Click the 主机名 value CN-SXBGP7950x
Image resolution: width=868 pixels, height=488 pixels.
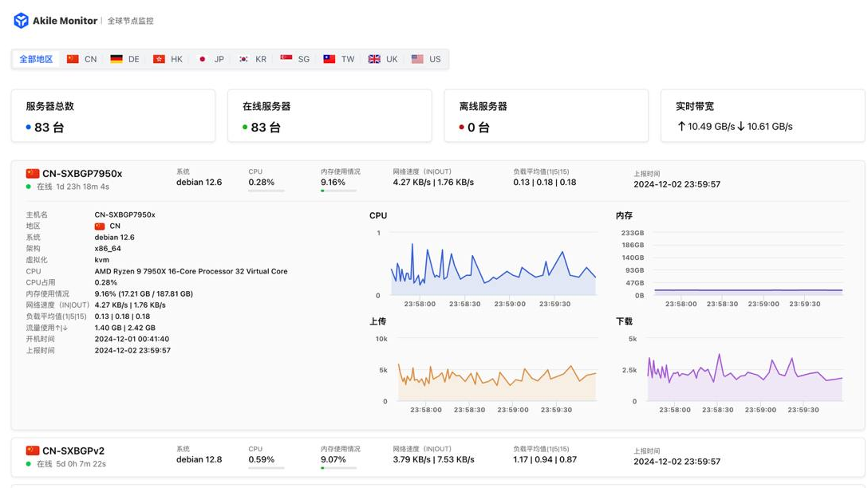tap(125, 214)
